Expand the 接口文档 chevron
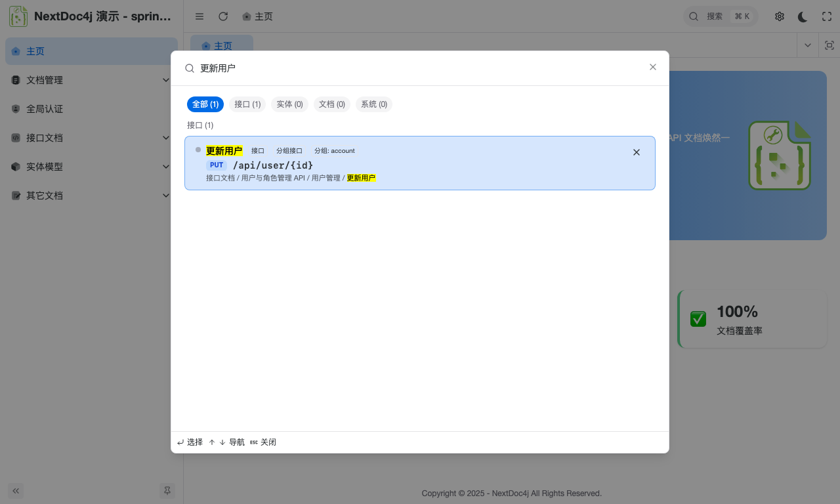Viewport: 840px width, 504px height. point(166,138)
